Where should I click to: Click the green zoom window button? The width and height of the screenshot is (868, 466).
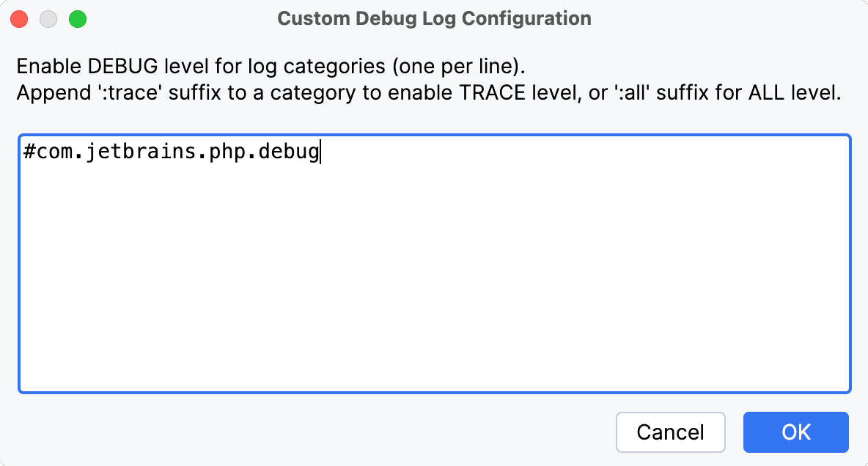pos(76,18)
